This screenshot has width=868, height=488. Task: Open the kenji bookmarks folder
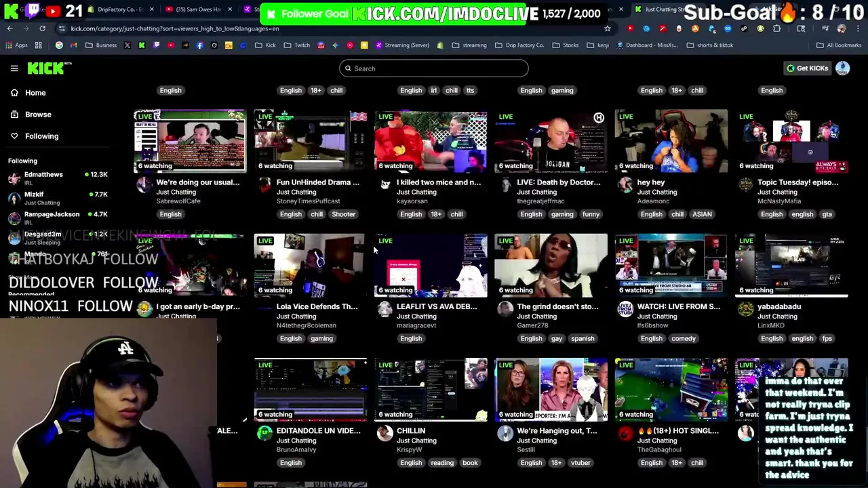(597, 45)
